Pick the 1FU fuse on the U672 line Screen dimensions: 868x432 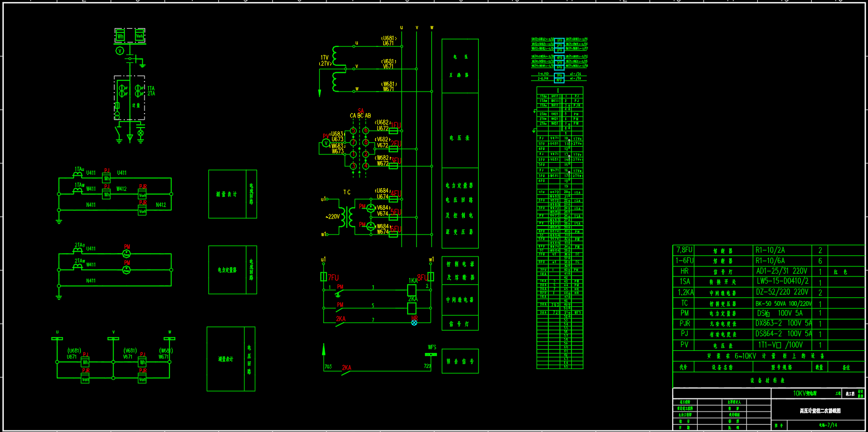pos(394,131)
